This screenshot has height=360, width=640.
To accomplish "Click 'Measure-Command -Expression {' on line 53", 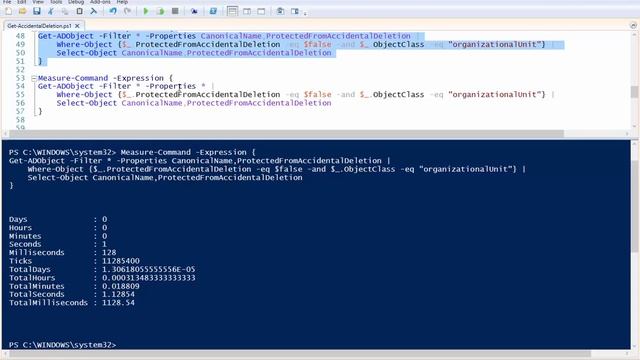I will click(105, 78).
